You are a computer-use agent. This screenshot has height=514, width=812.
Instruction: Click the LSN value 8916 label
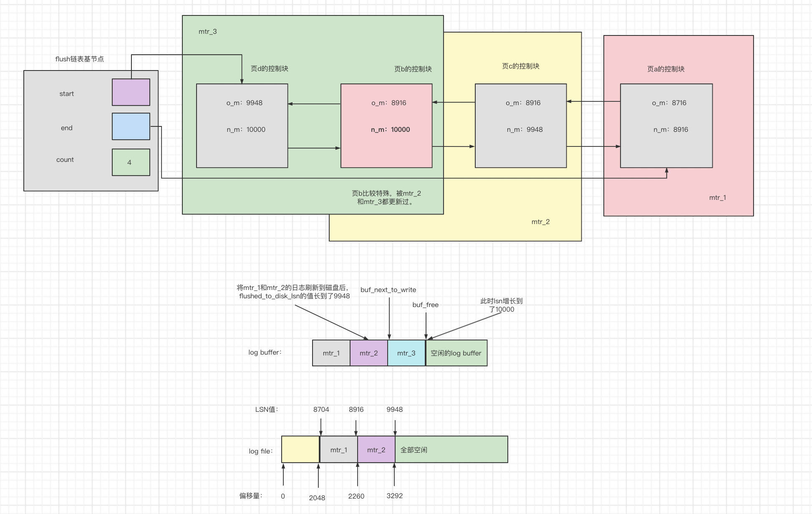356,409
